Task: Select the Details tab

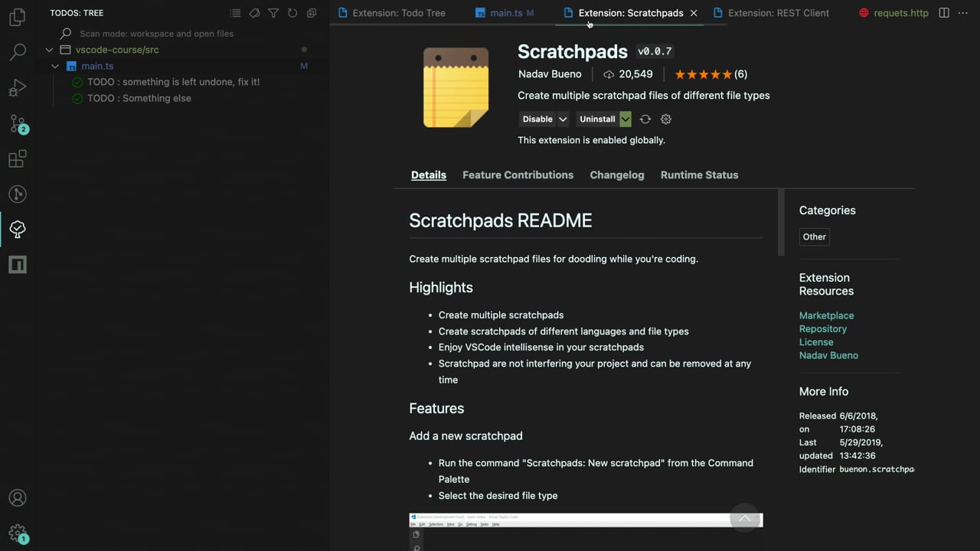Action: [x=429, y=175]
